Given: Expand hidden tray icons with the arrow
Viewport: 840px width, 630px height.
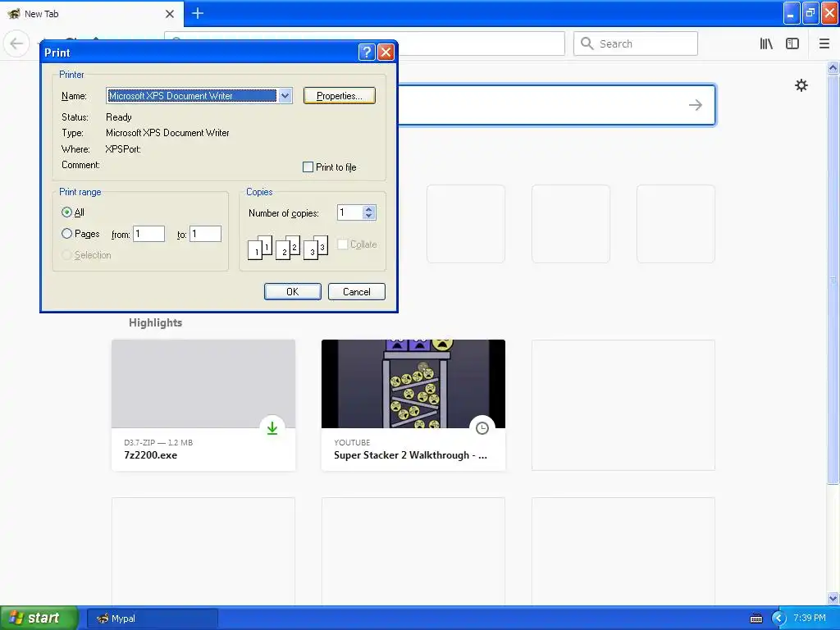Looking at the screenshot, I should [x=778, y=619].
